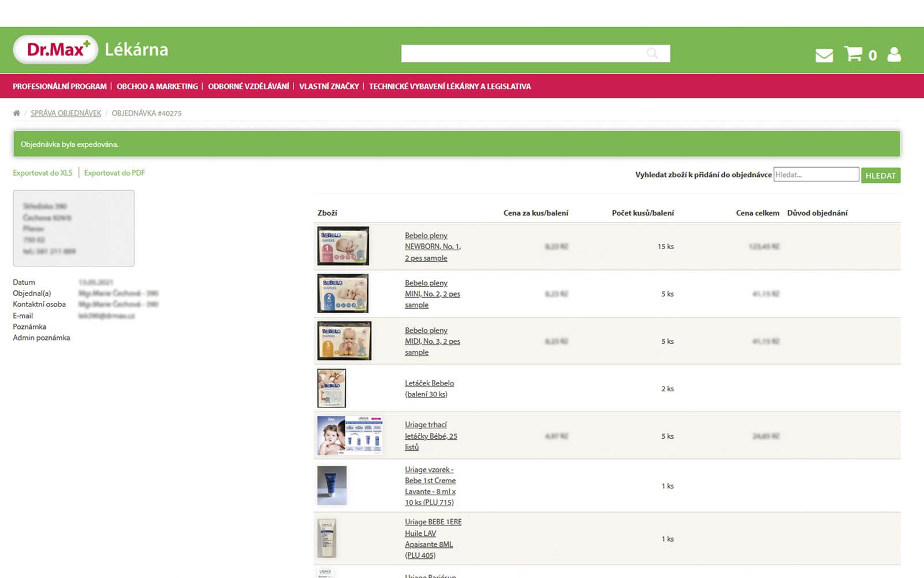Click the 2 ks quantity for Letáček Bebelo
The width and height of the screenshot is (924, 578).
coord(668,388)
